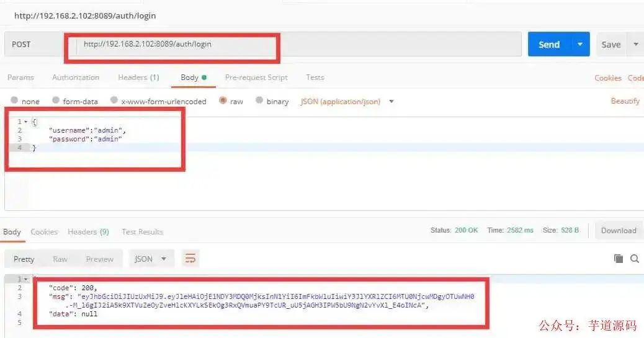Viewport: 644px width, 338px height.
Task: Open the POST method selector
Action: [x=34, y=45]
